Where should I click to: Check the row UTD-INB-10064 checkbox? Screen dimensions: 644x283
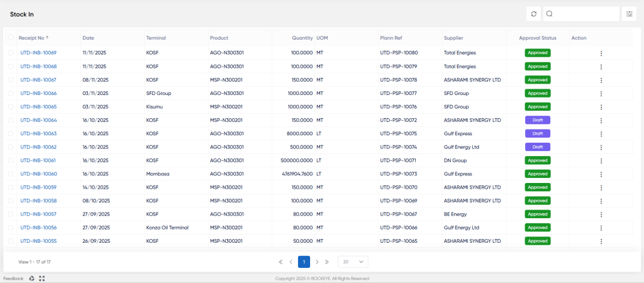pos(10,120)
